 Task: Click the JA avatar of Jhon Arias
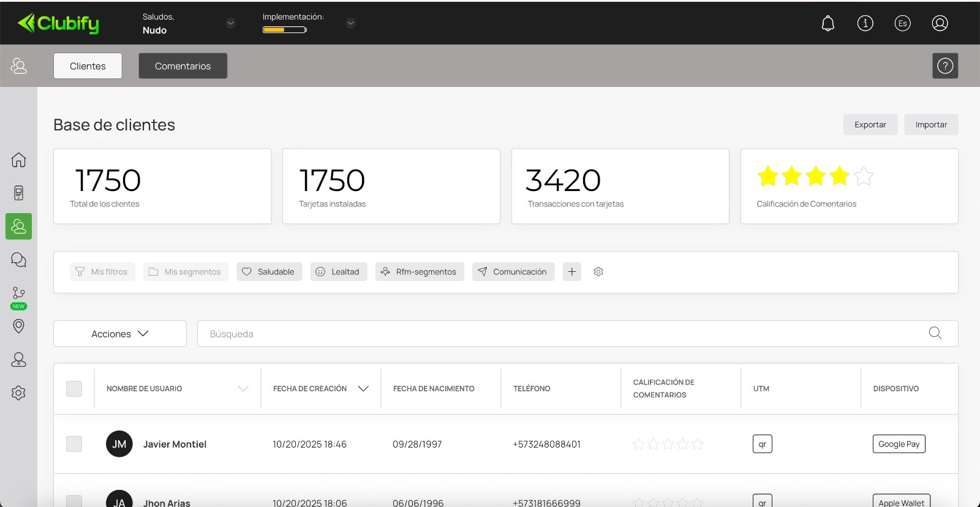(x=119, y=499)
